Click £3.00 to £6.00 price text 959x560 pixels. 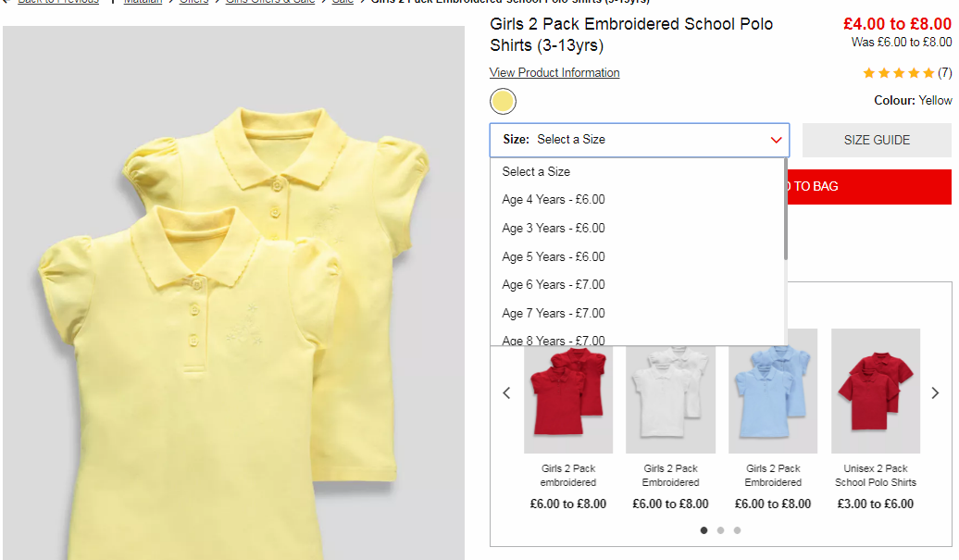point(876,504)
